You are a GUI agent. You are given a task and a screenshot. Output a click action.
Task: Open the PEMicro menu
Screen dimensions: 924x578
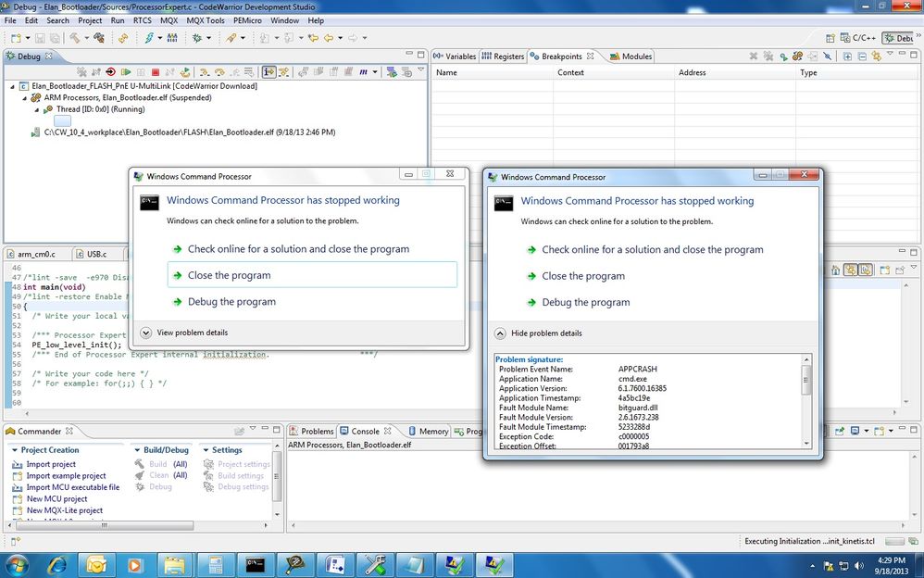point(247,20)
